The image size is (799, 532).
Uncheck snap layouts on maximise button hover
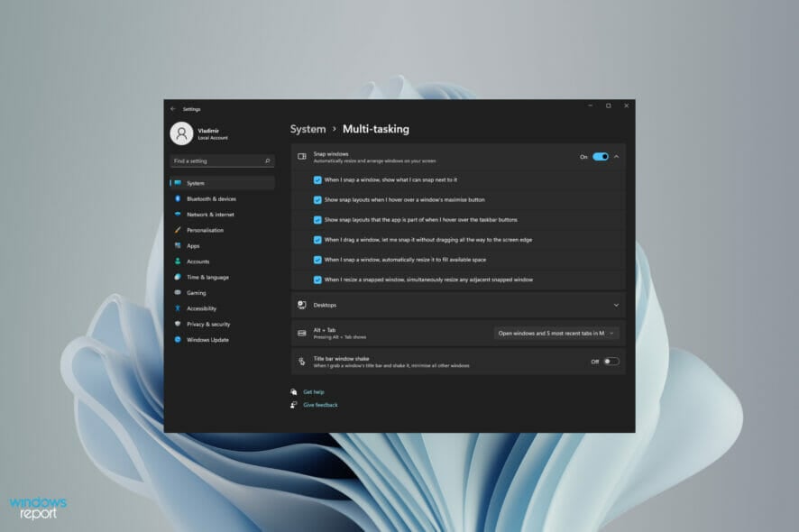317,200
